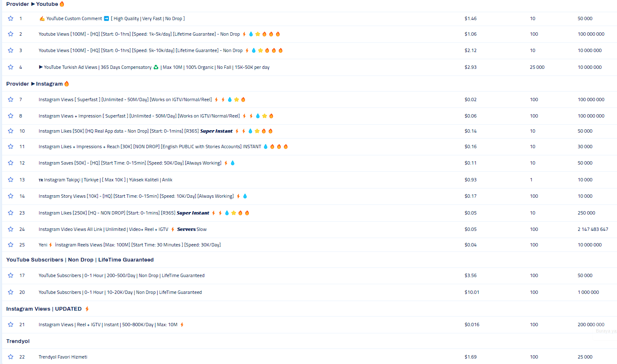Select the Trendyol category header
617x364 pixels.
coord(18,341)
